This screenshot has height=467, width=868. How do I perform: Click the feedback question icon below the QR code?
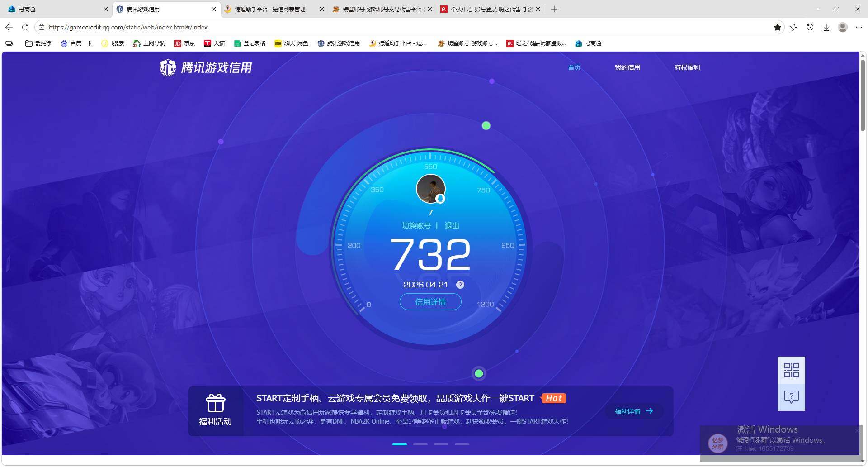(791, 397)
